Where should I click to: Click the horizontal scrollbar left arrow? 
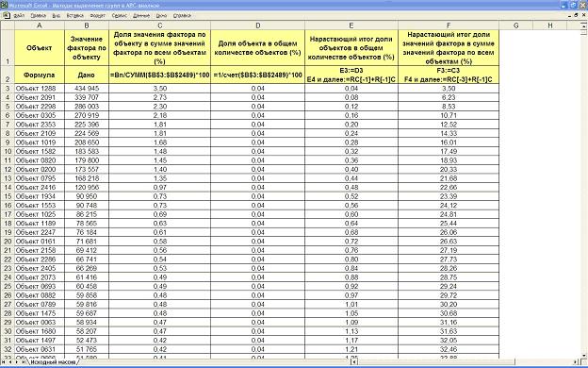coord(354,362)
